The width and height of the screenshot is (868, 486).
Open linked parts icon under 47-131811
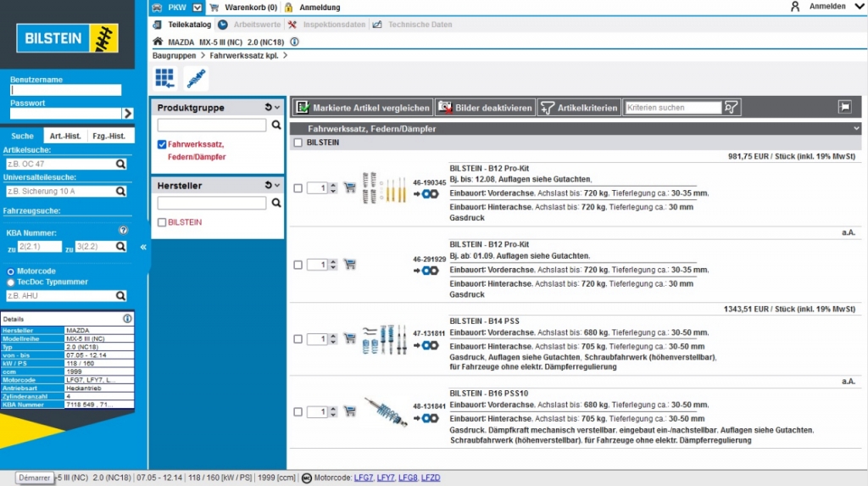point(426,345)
